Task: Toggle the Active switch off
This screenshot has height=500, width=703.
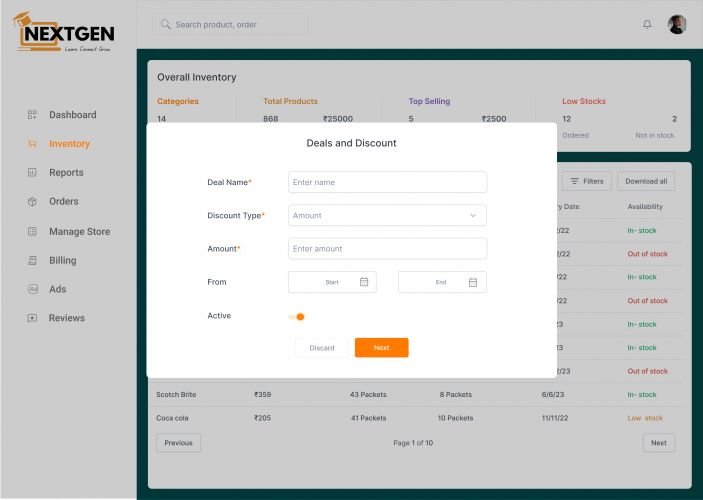Action: (296, 317)
